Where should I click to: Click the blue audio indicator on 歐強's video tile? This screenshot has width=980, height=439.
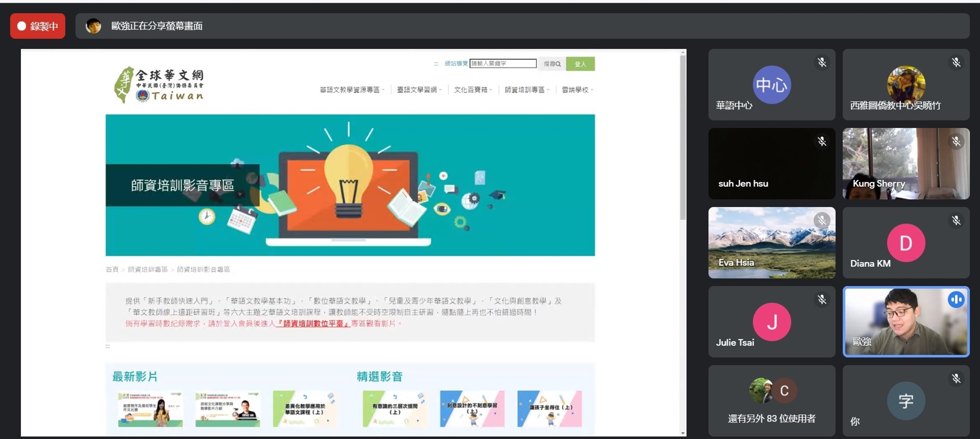(957, 300)
